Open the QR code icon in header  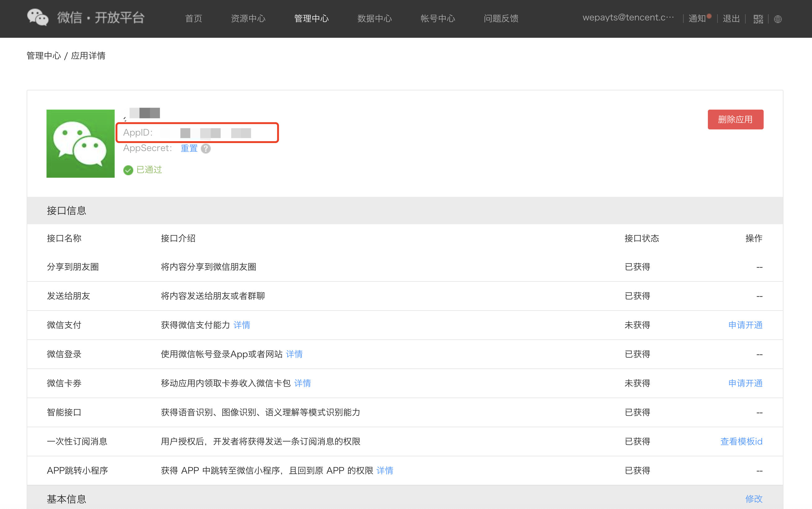(x=758, y=19)
